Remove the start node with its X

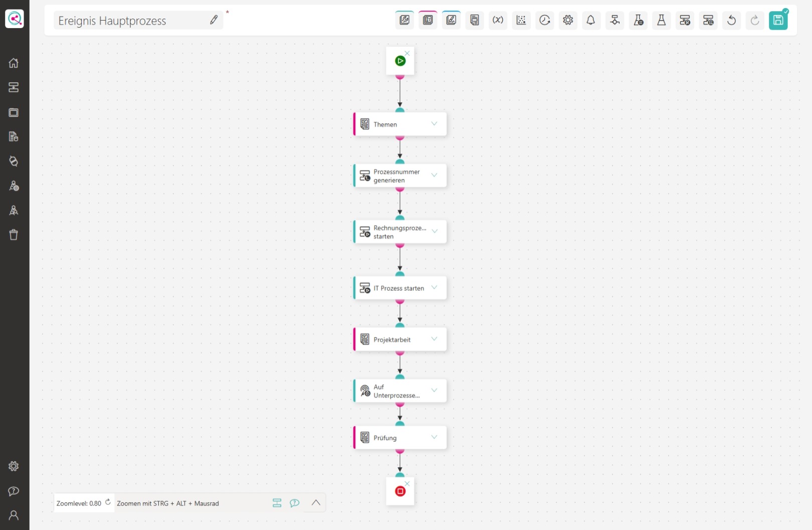407,53
